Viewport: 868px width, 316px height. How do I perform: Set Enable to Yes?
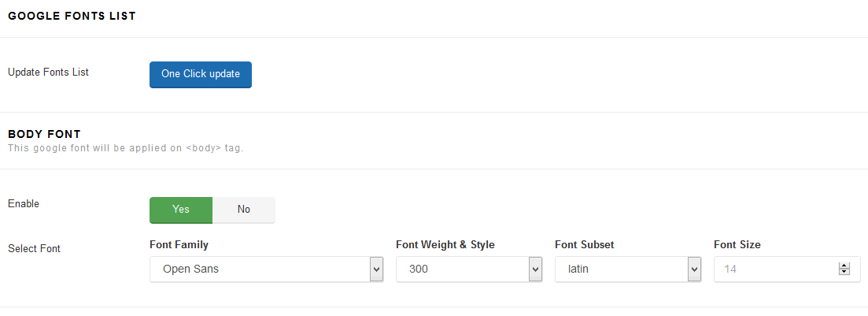181,210
